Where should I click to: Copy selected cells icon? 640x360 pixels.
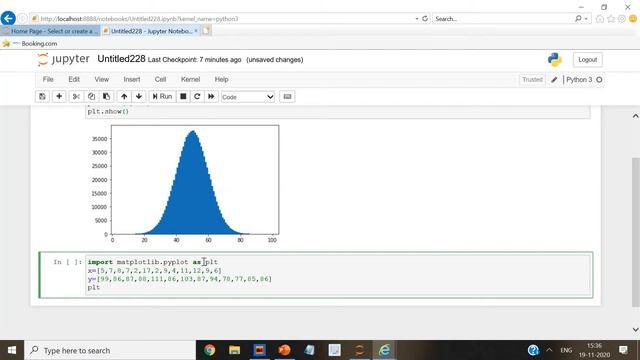tap(91, 97)
